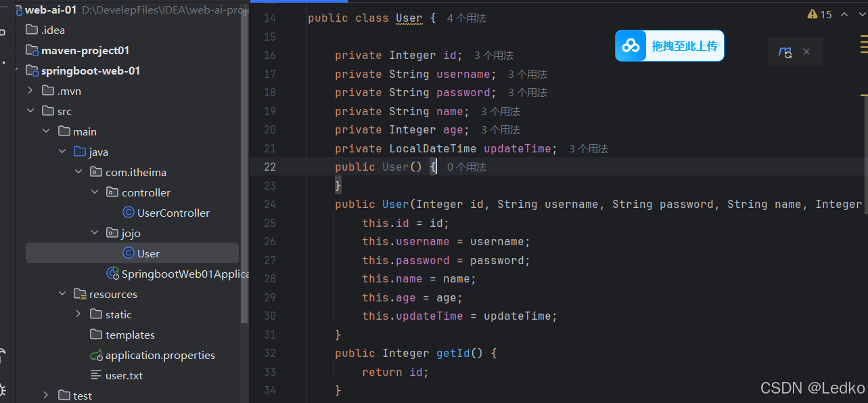Collapse the com.itheima package
This screenshot has height=403, width=868.
click(78, 172)
